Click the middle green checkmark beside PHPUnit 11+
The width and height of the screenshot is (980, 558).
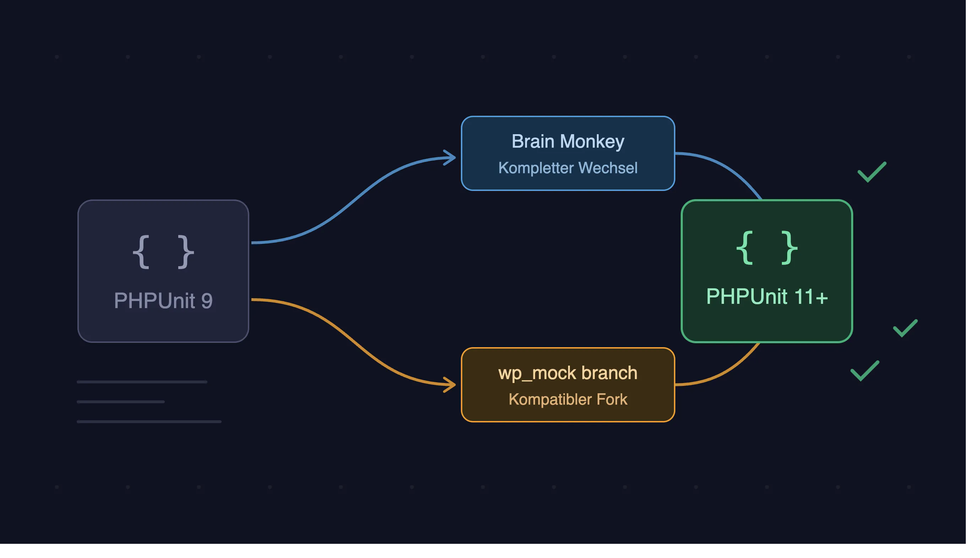(905, 328)
